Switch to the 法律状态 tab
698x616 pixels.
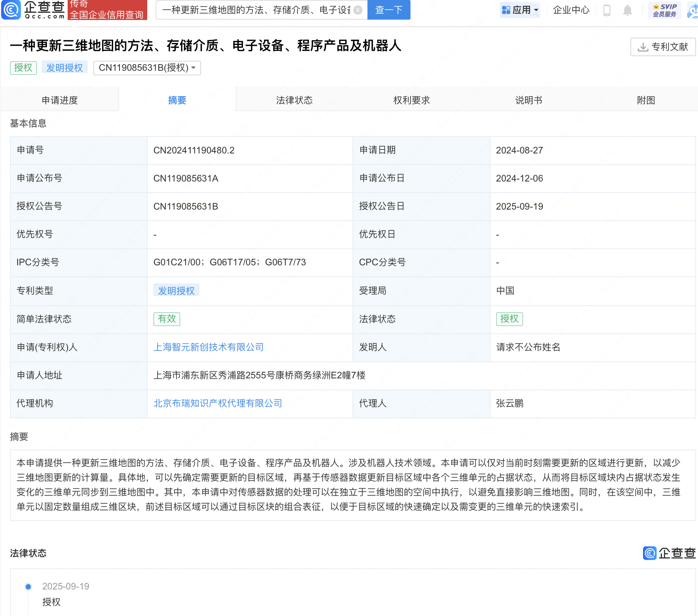(x=294, y=100)
